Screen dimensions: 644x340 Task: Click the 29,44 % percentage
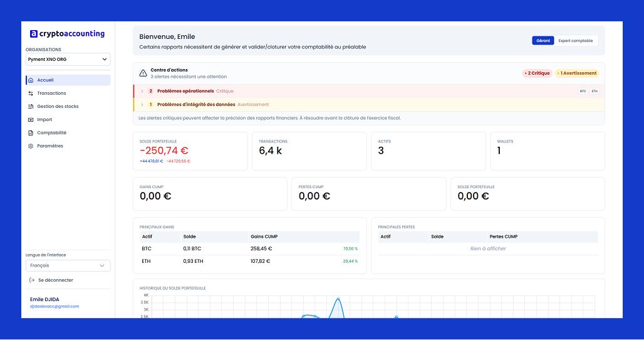tap(350, 261)
